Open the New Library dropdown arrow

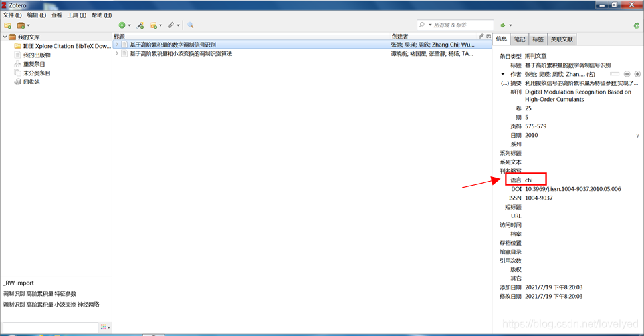pos(28,25)
